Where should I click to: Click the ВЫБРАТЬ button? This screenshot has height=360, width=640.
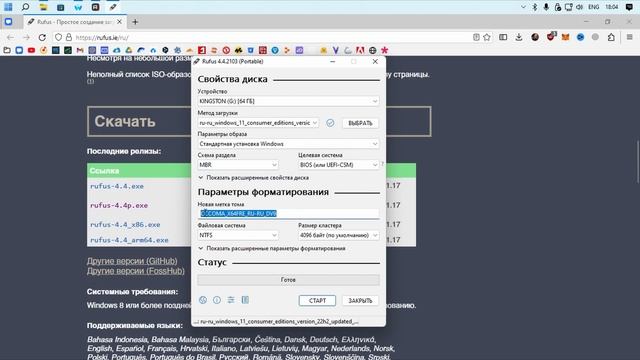360,123
